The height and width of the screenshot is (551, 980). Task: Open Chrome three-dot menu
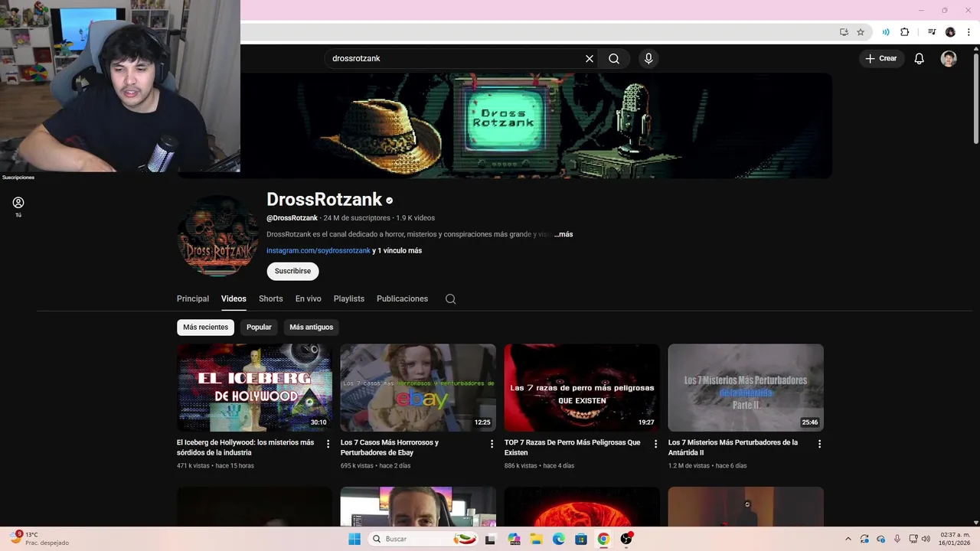point(969,32)
